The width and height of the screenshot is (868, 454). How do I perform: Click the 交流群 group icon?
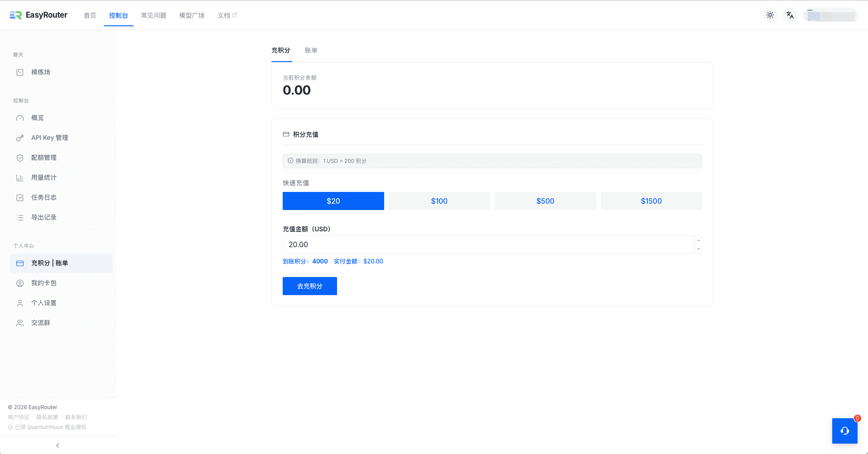20,323
